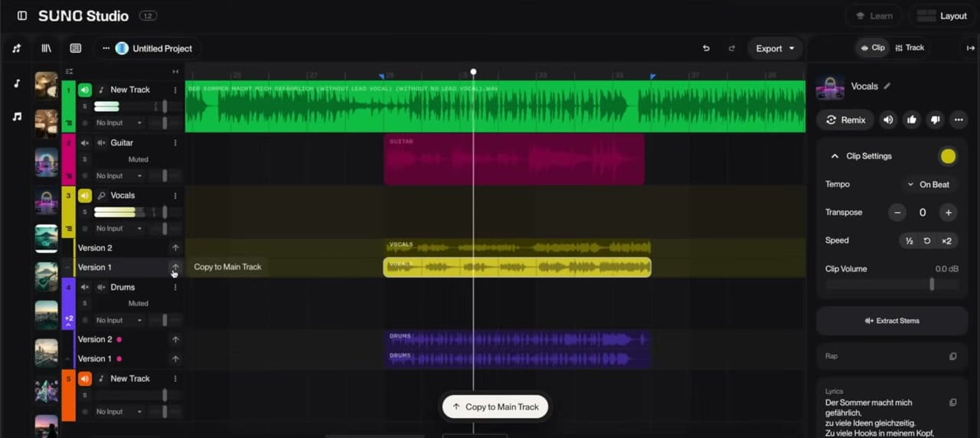The image size is (980, 438).
Task: Open the Tempo On Beat dropdown
Action: click(928, 185)
